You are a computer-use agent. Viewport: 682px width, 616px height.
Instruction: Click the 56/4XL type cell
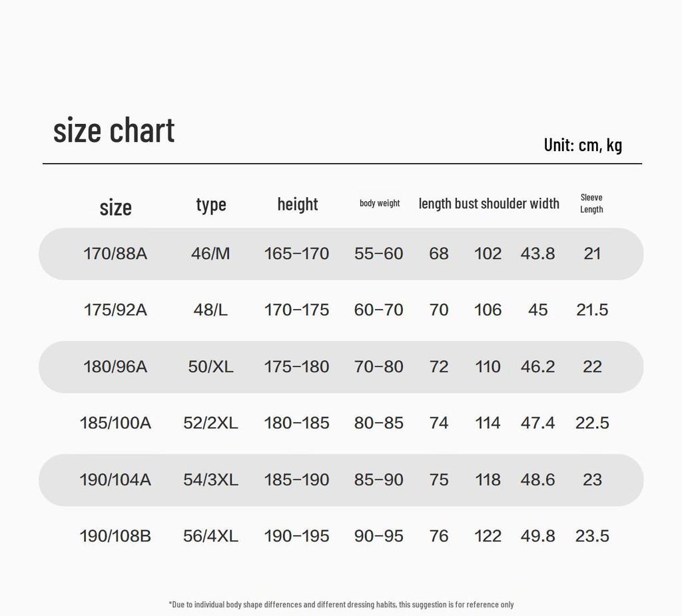tap(210, 536)
